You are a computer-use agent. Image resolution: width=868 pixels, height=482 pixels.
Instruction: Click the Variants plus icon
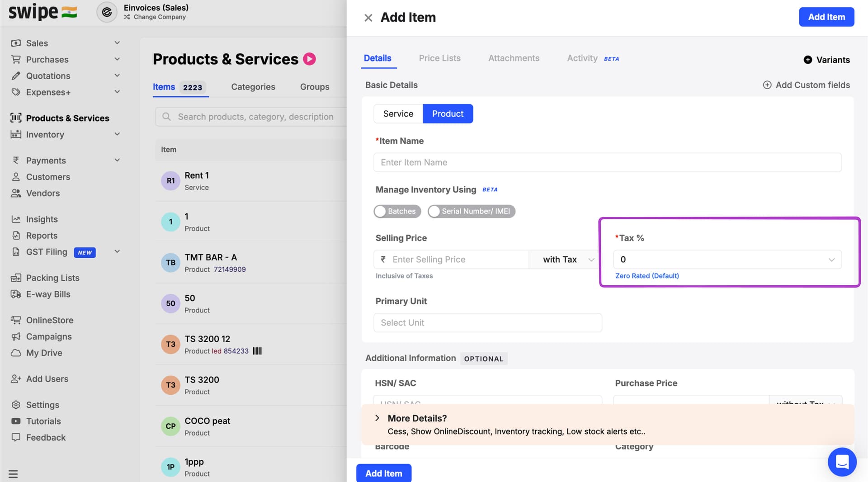click(x=807, y=60)
